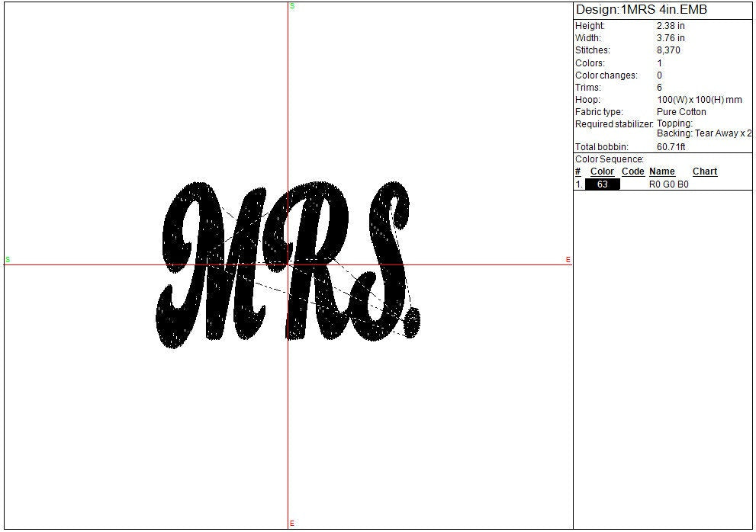Click the green S marker on the left edge
The height and width of the screenshot is (532, 756).
point(8,260)
